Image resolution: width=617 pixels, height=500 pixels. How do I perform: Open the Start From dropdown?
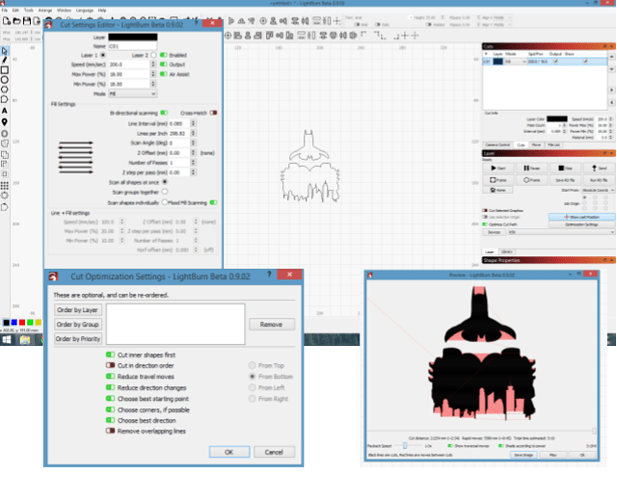pyautogui.click(x=598, y=190)
